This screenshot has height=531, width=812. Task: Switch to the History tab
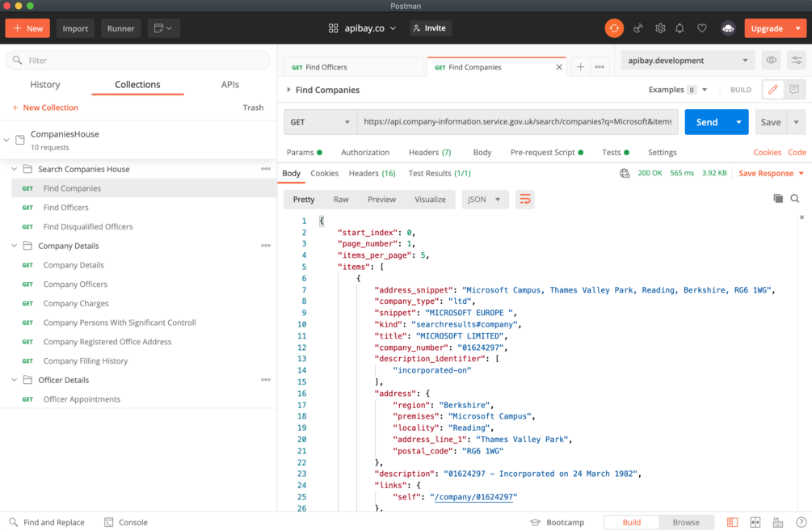coord(45,84)
